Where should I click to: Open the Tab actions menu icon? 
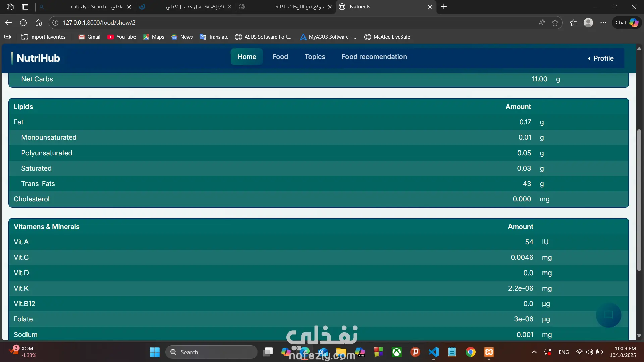click(x=25, y=7)
